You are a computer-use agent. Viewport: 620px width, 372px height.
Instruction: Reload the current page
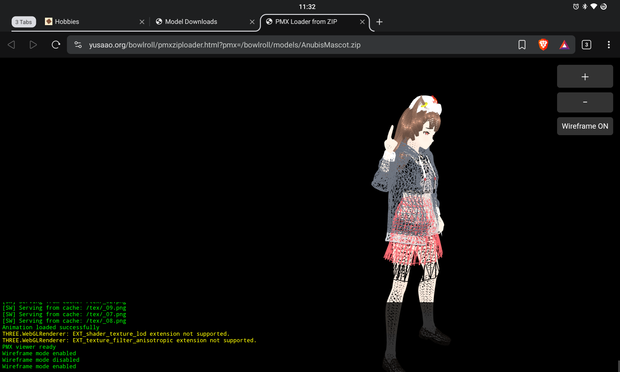point(56,45)
